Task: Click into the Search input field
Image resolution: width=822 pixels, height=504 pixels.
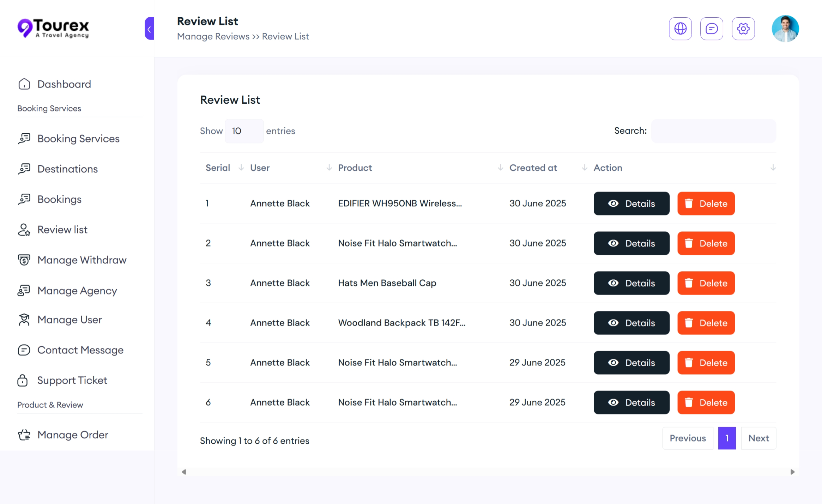Action: point(713,131)
